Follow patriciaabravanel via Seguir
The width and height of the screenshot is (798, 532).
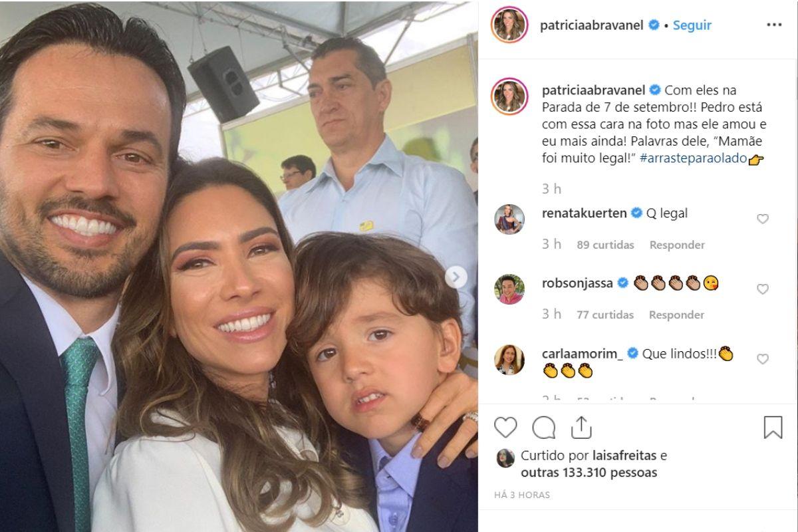692,25
